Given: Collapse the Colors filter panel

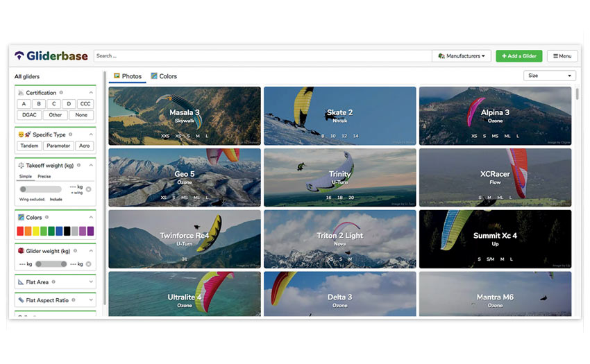Looking at the screenshot, I should point(91,217).
